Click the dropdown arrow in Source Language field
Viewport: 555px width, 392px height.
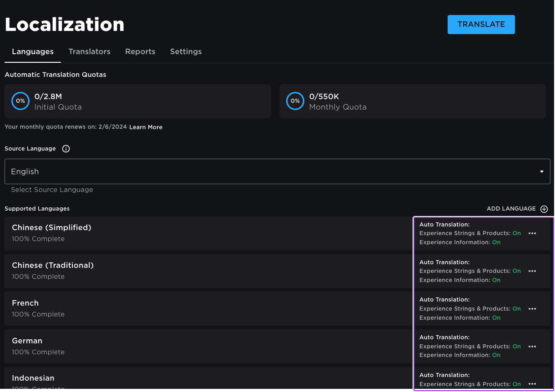point(541,171)
